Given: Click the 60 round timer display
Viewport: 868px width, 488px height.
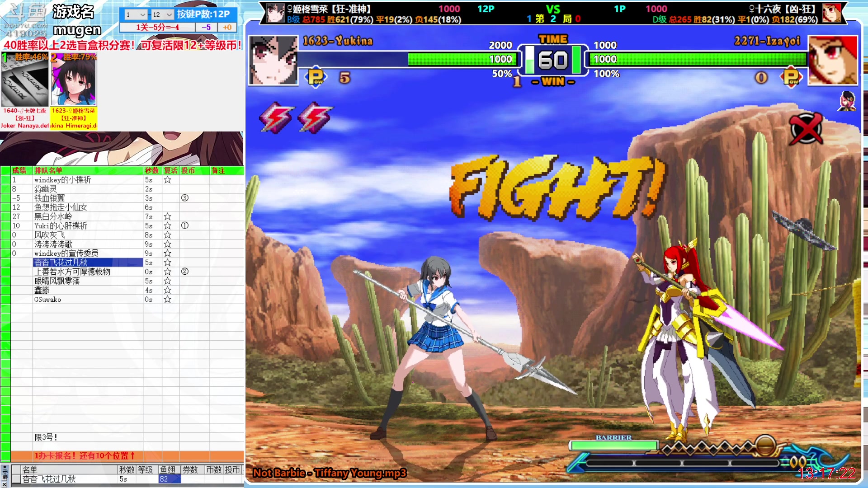Looking at the screenshot, I should [553, 61].
